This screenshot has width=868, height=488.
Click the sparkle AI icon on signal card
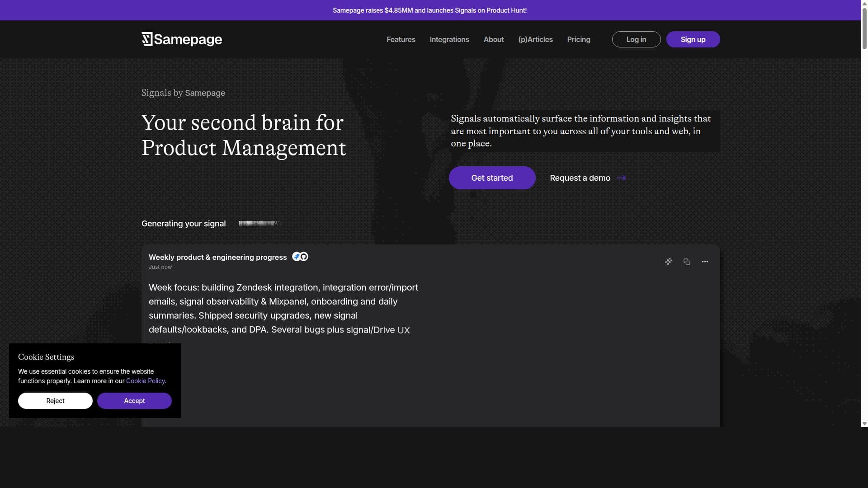point(668,262)
